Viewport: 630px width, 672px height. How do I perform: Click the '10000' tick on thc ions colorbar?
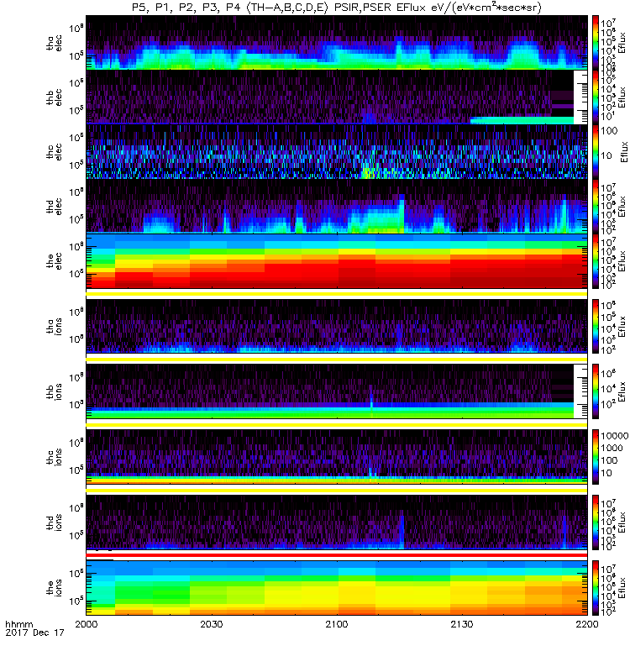pyautogui.click(x=615, y=436)
